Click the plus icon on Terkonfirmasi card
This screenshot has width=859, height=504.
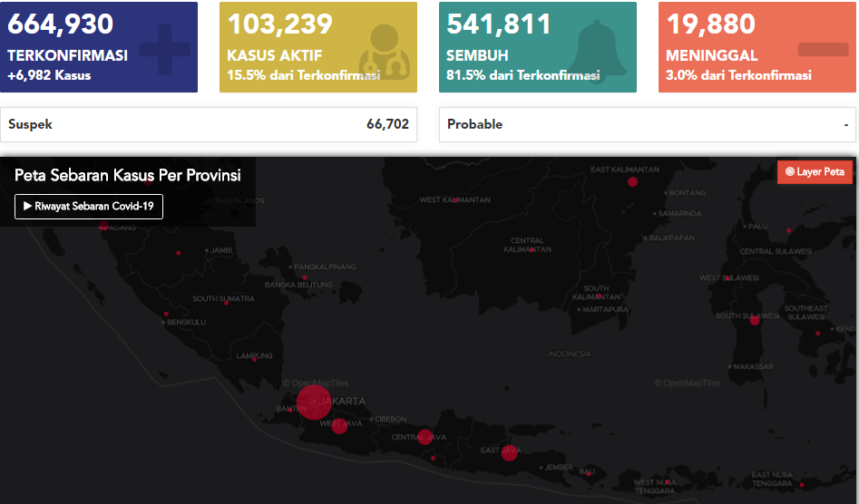point(165,49)
